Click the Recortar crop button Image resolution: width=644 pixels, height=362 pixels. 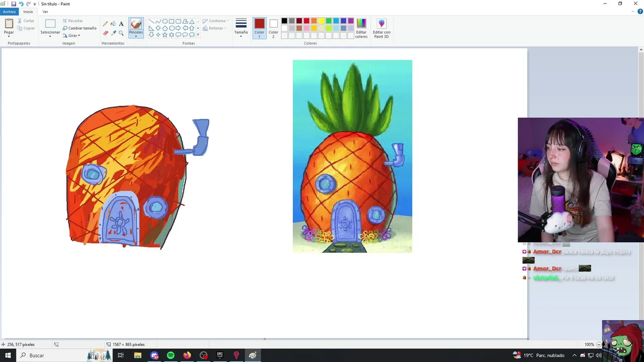click(73, 21)
